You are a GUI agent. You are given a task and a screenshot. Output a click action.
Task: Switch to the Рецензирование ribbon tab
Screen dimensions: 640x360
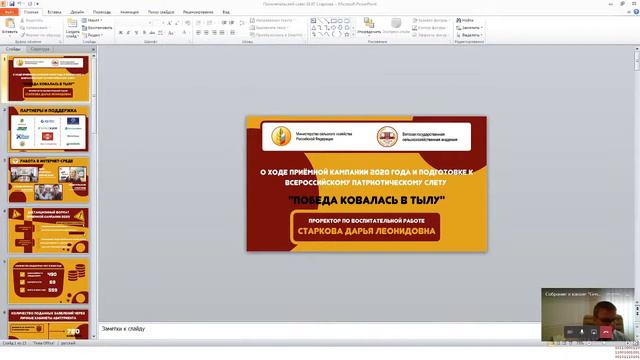click(x=198, y=12)
